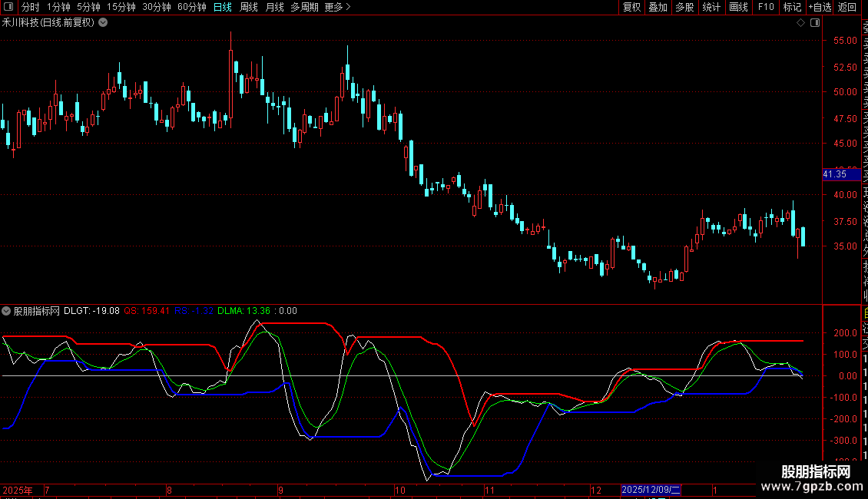Click the 41.35 price marker on axis
Viewport: 868px width, 499px height.
point(834,174)
